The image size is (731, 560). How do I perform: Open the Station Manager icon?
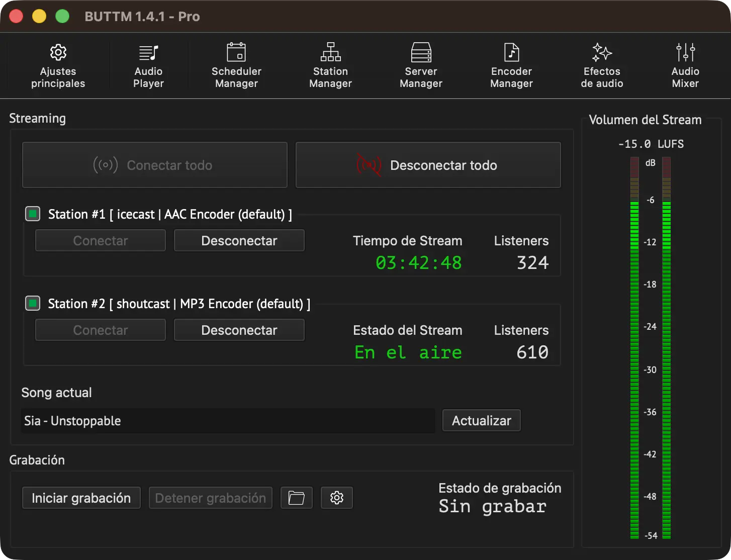tap(330, 52)
